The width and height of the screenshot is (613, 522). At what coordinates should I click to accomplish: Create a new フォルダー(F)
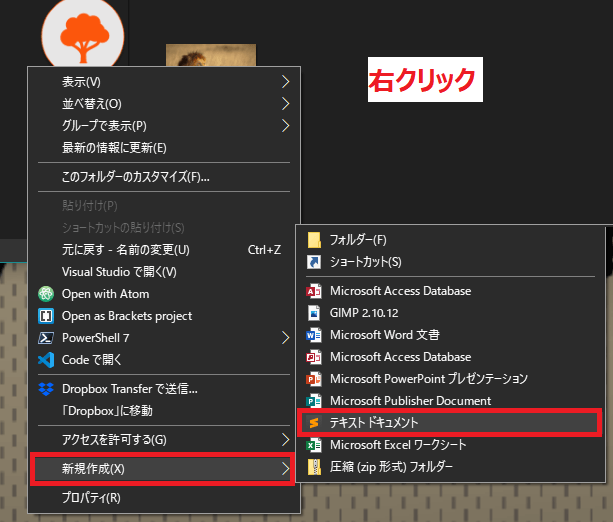(357, 240)
